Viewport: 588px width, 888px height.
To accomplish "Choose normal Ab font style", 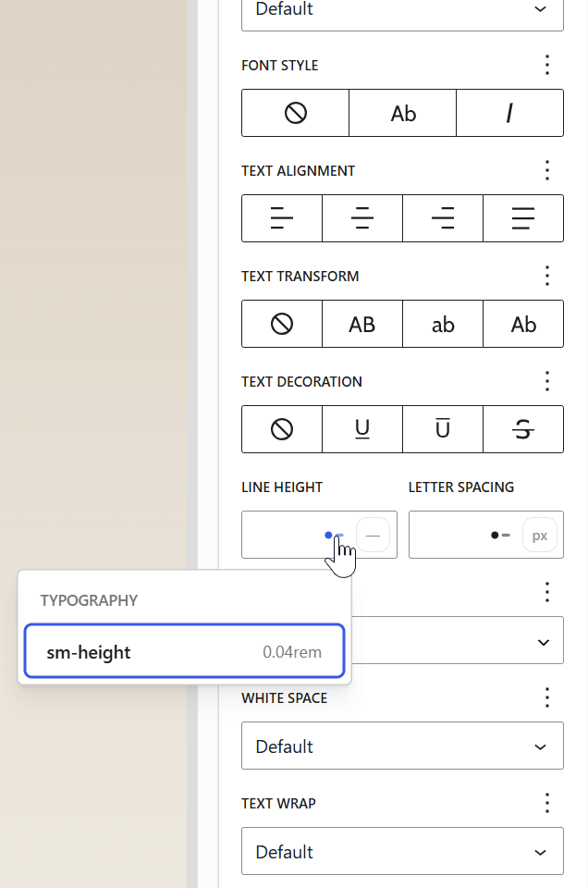I will click(x=403, y=113).
